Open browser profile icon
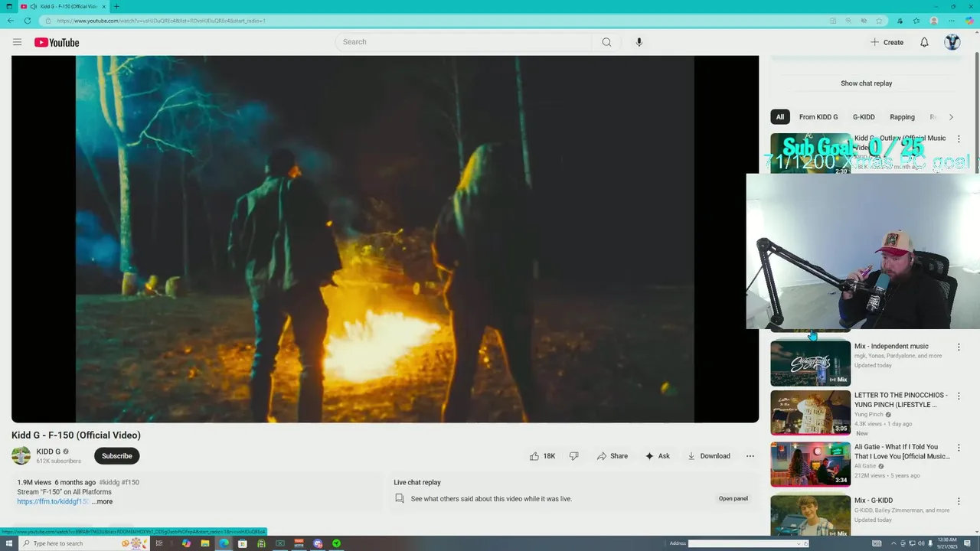980x551 pixels. click(x=934, y=21)
